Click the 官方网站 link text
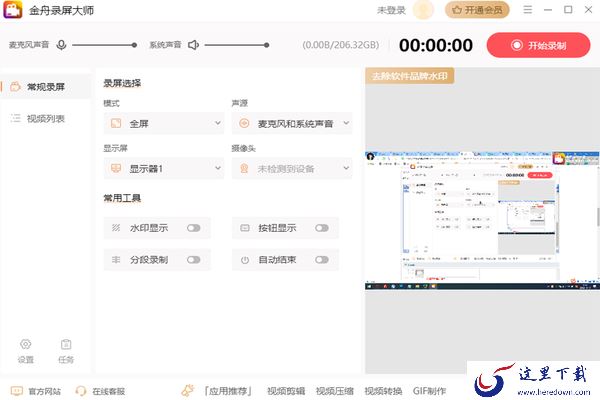The width and height of the screenshot is (600, 400). [44, 391]
